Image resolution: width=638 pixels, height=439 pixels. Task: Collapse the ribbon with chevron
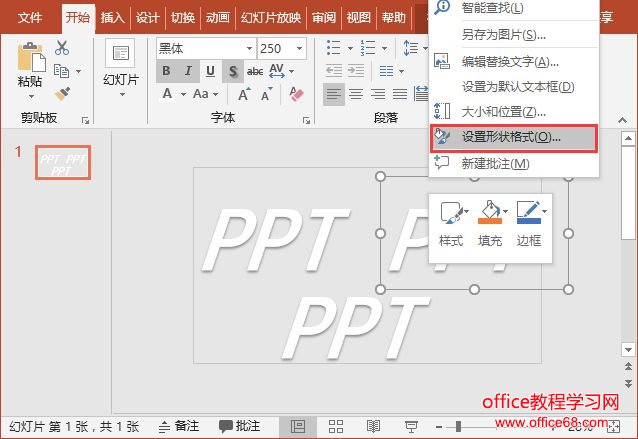622,120
